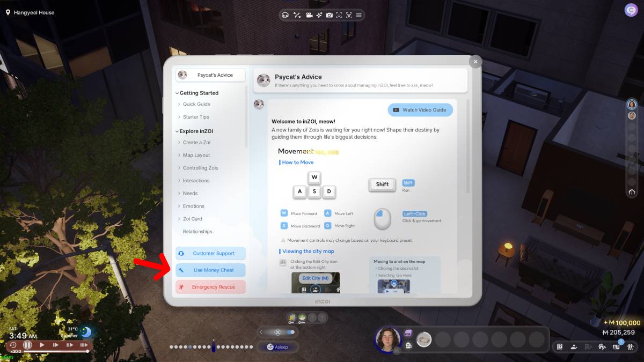Set game speed to normal play
The image size is (644, 362).
(42, 345)
